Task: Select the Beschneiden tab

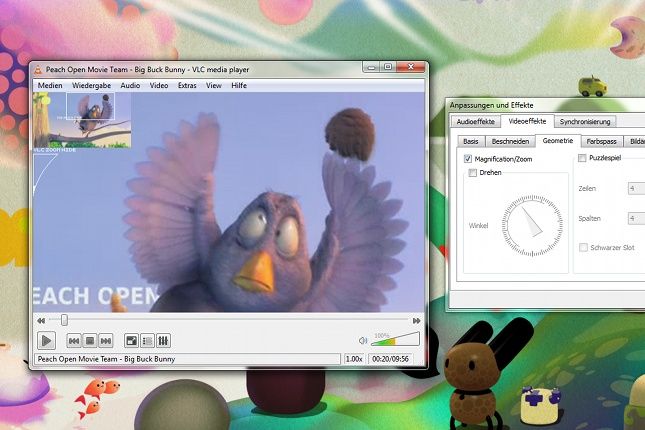Action: coord(510,141)
